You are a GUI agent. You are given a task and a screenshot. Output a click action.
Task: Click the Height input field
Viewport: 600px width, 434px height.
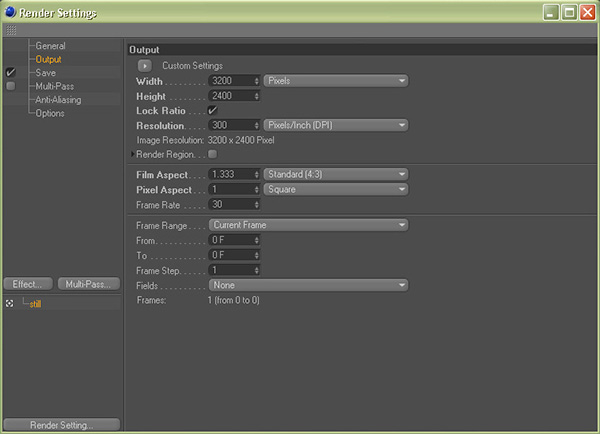[x=232, y=95]
